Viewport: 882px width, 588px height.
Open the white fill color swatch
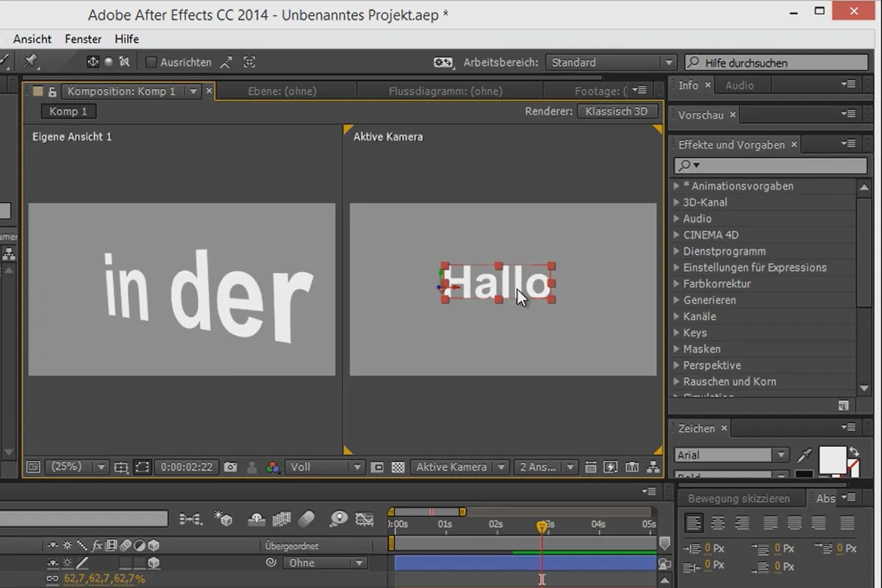[832, 460]
